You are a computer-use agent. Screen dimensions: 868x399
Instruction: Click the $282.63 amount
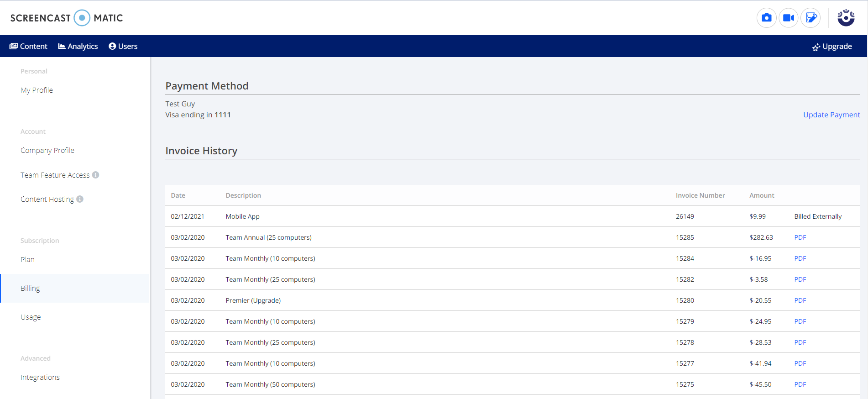pos(761,237)
